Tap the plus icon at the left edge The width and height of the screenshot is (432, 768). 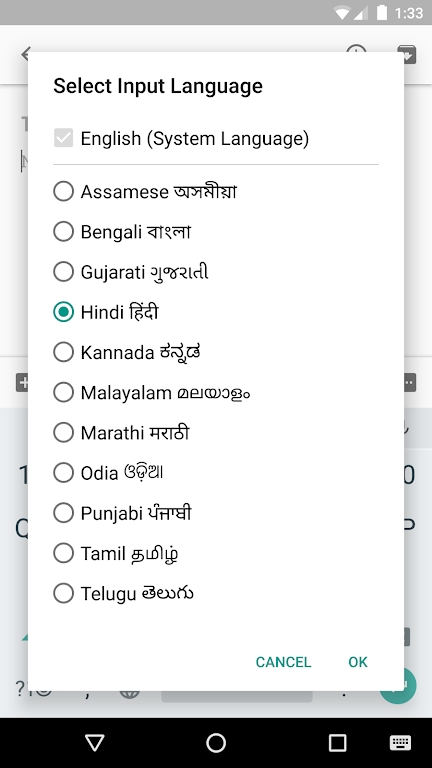[22, 383]
